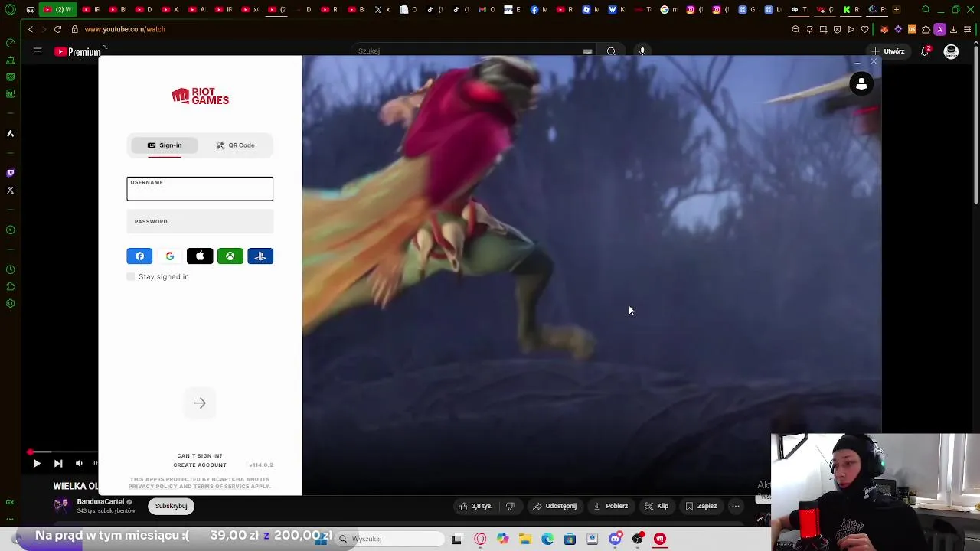Open the Riot Client taskbar icon
Image resolution: width=980 pixels, height=551 pixels.
[660, 539]
